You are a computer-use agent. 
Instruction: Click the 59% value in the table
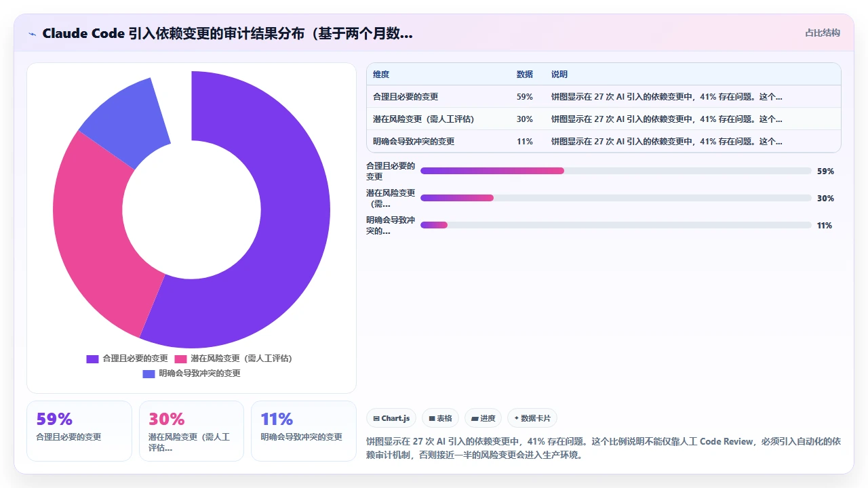[525, 97]
